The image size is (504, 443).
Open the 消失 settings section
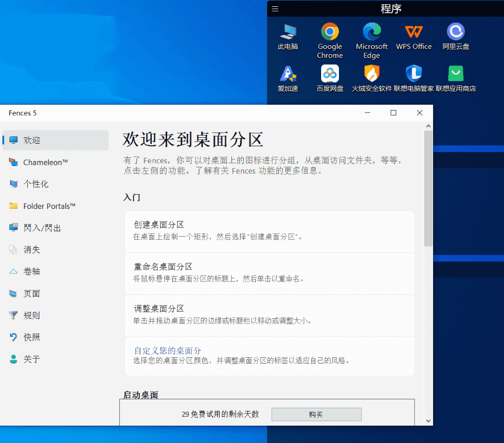tap(30, 250)
